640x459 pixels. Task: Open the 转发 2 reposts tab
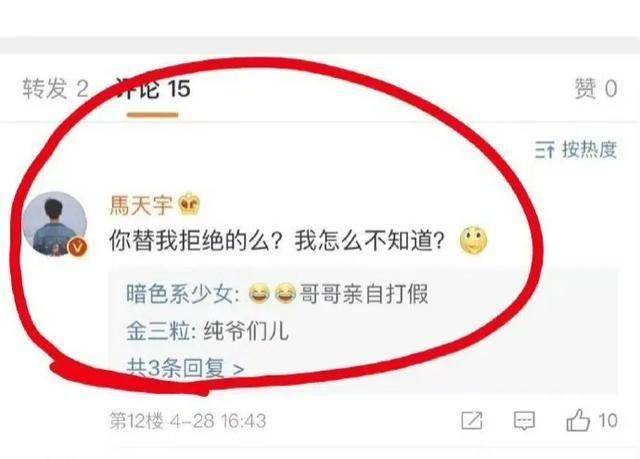tap(56, 88)
